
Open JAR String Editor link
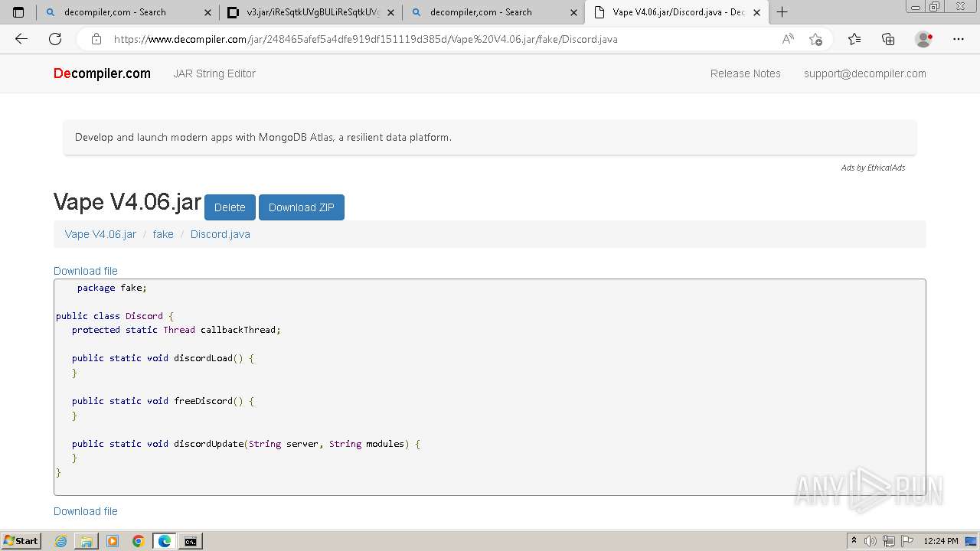214,73
